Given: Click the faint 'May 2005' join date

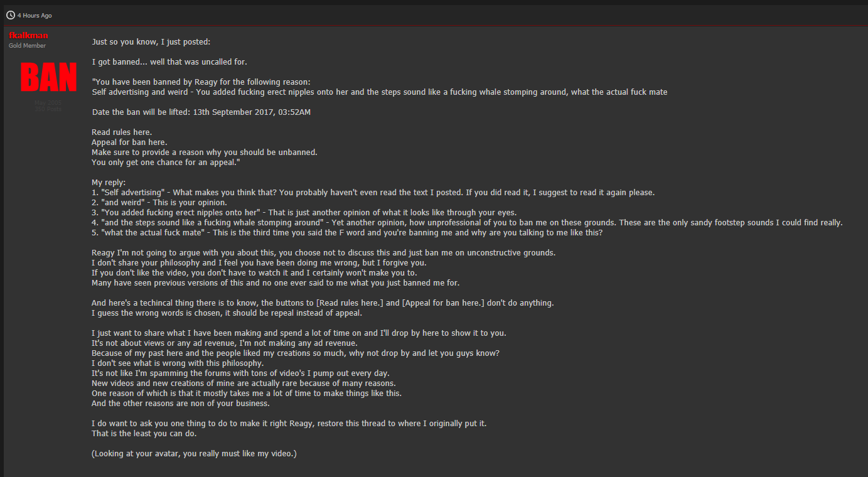Looking at the screenshot, I should [x=48, y=102].
